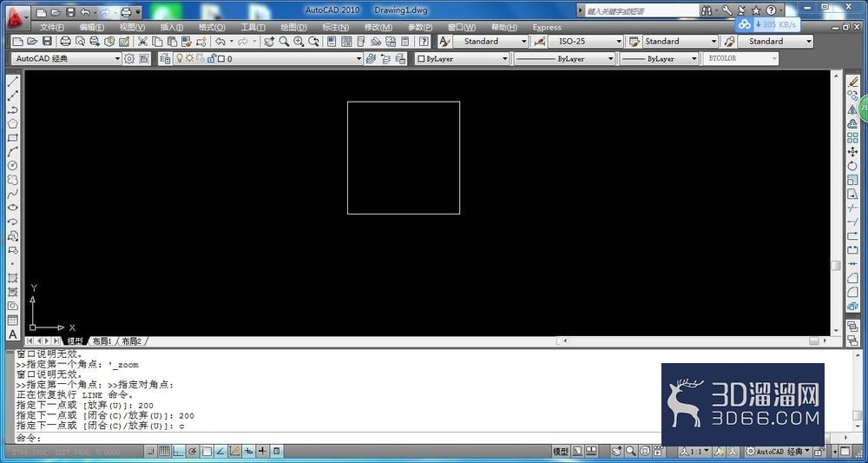Select the Arc draw tool
Screen dimensions: 868x463
[x=12, y=152]
